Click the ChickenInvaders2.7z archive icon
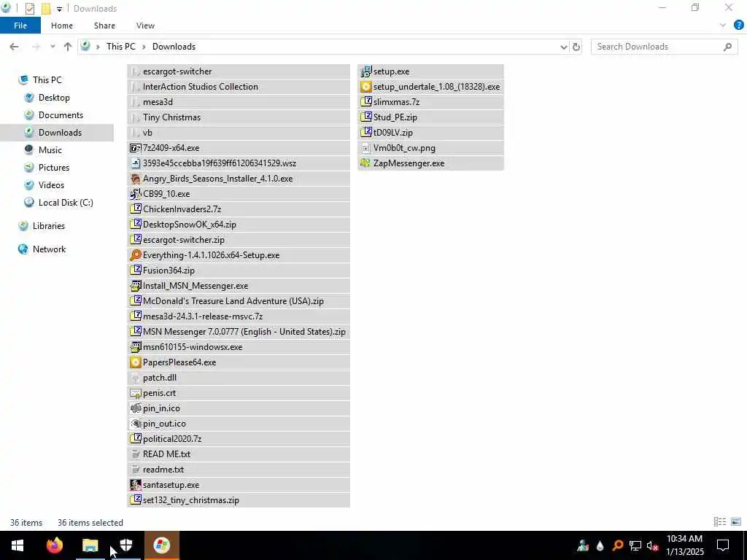747x560 pixels. 135,209
